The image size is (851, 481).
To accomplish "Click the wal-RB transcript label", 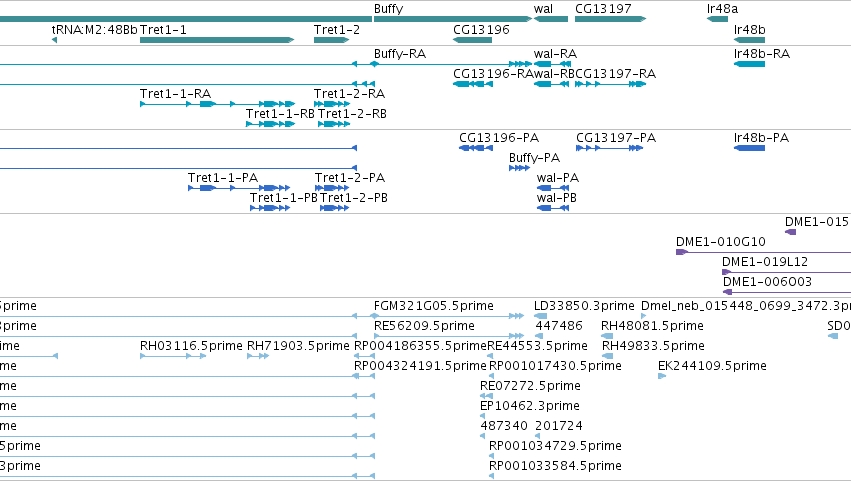I will click(x=554, y=73).
